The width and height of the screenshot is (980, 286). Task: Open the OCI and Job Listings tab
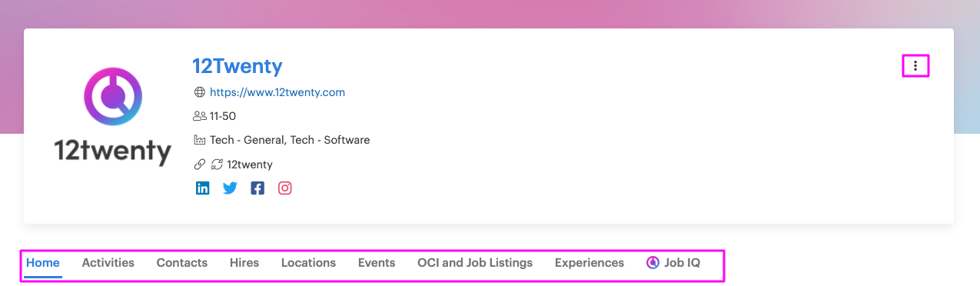point(475,263)
